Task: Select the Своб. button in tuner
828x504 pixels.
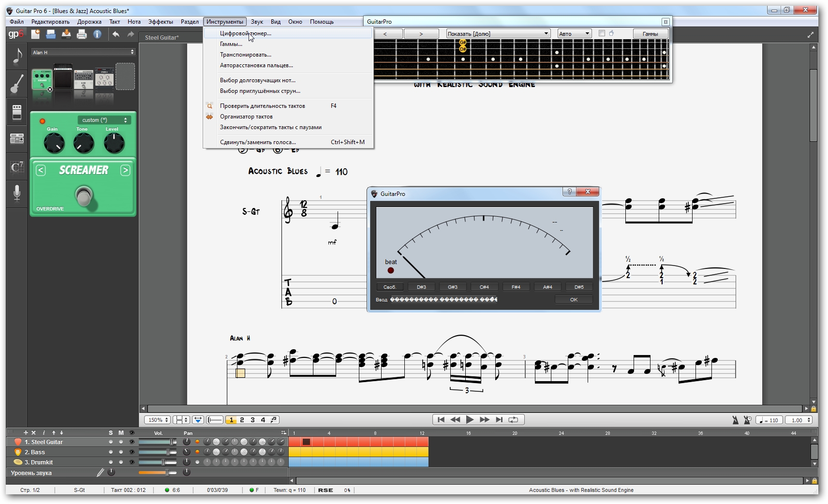Action: (x=390, y=287)
